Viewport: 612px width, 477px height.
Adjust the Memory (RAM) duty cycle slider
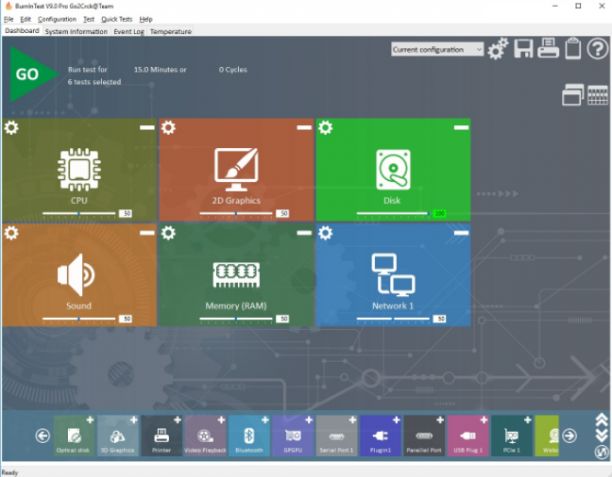coord(236,319)
